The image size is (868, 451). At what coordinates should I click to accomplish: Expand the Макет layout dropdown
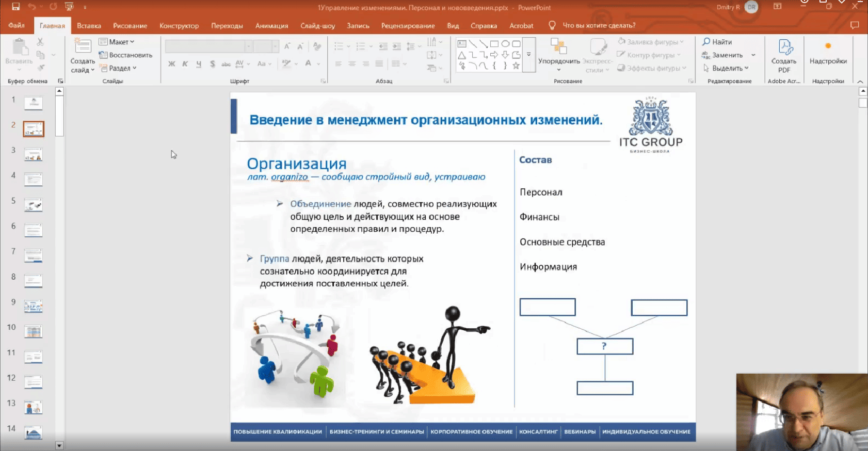118,42
